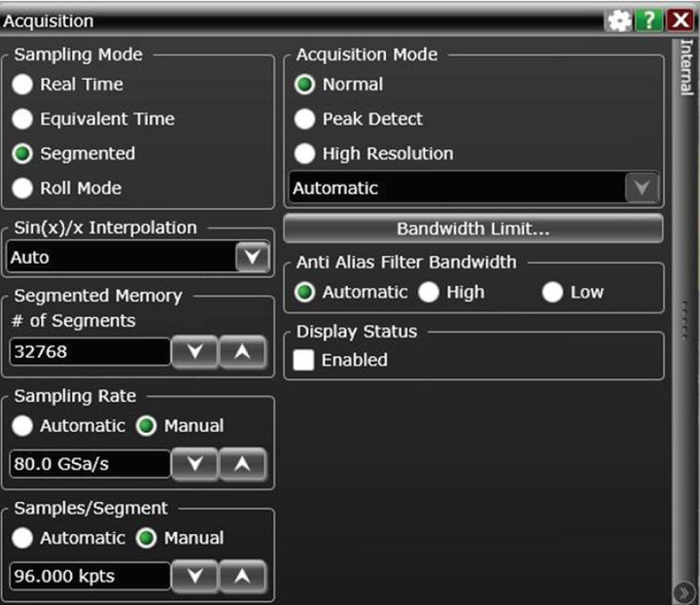Open the settings gear in title bar

(618, 19)
